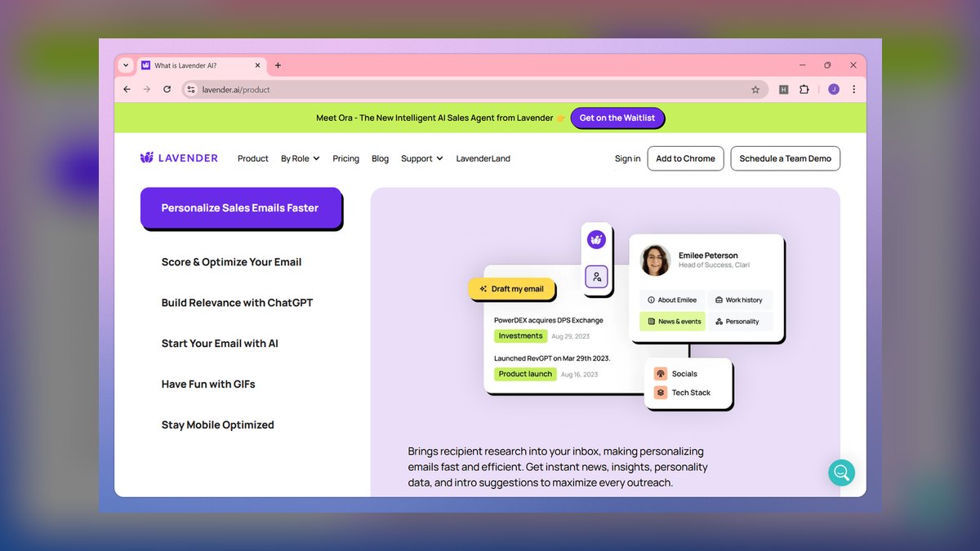This screenshot has width=980, height=551.
Task: Open the H extension icon in toolbar
Action: (x=784, y=90)
